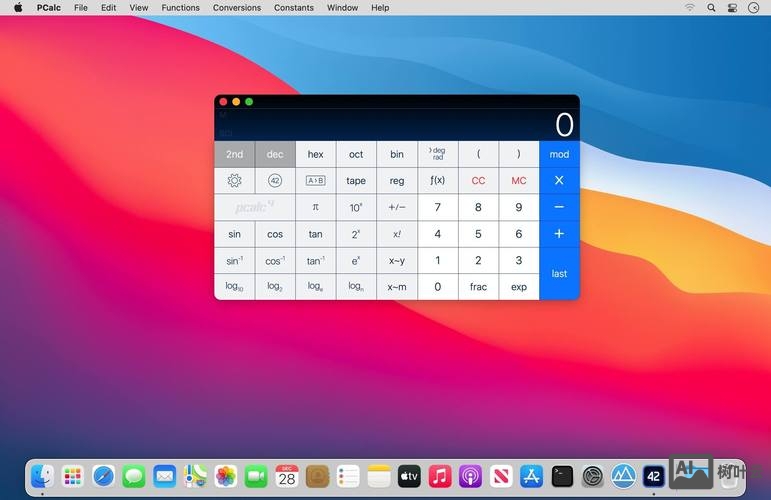Image resolution: width=771 pixels, height=500 pixels.
Task: Show the tape
Action: tap(356, 180)
